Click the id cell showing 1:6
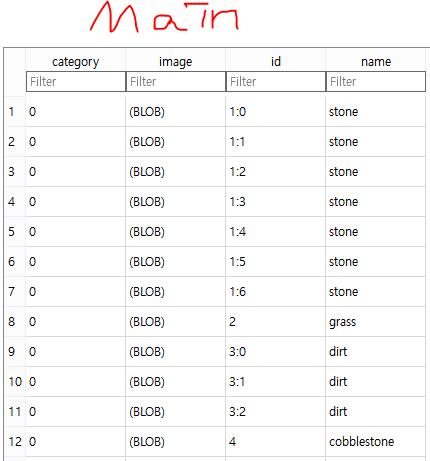The image size is (430, 461). click(276, 292)
